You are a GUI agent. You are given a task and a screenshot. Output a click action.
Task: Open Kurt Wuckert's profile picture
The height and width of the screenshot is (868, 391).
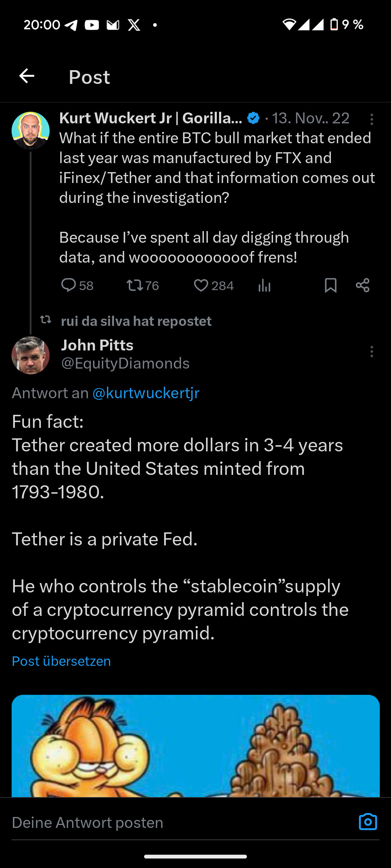tap(30, 131)
